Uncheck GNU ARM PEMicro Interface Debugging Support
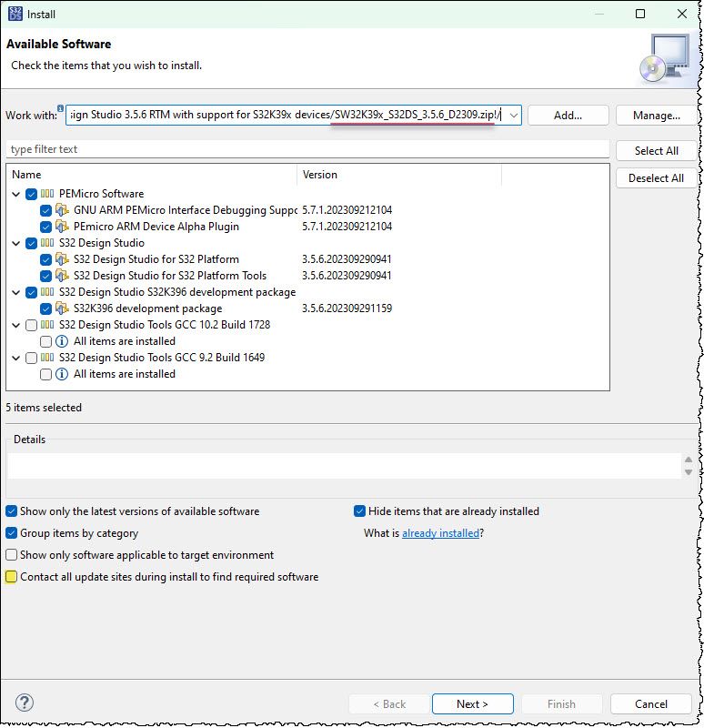 [x=45, y=210]
